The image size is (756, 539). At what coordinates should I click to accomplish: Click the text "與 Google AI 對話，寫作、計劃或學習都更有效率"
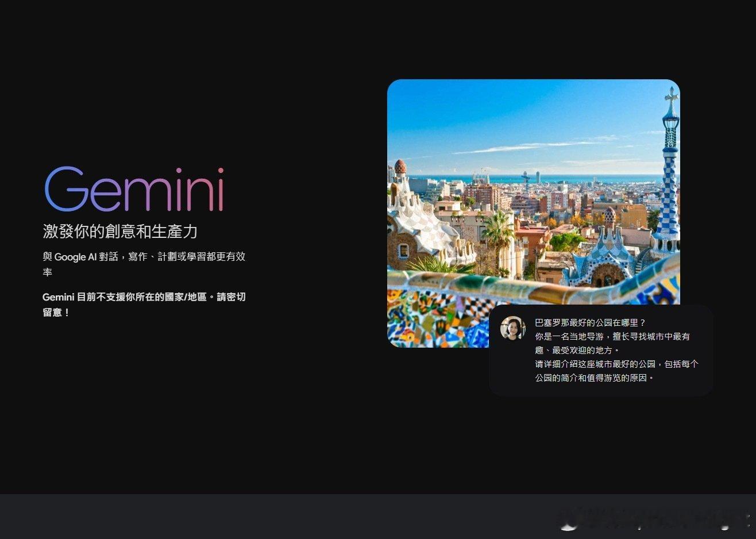pos(144,264)
